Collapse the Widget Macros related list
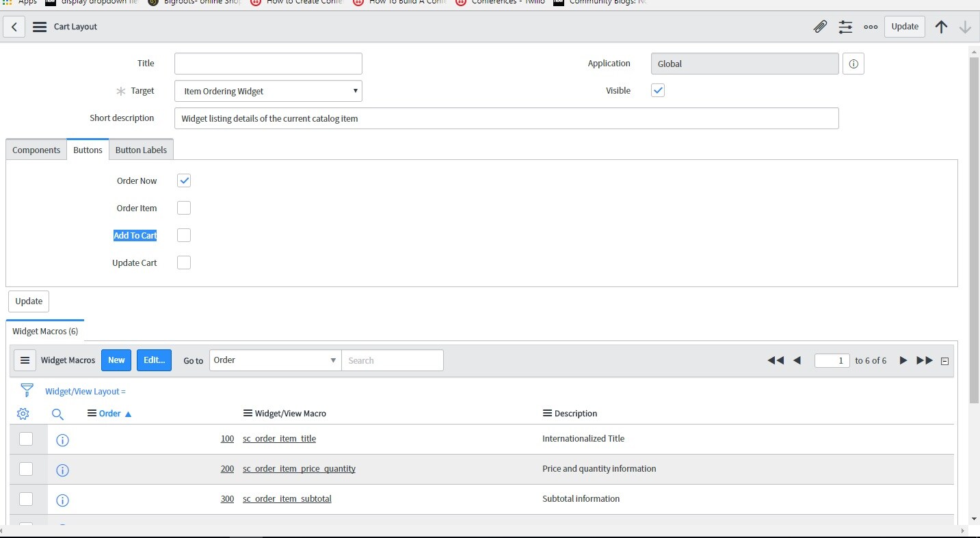980x538 pixels. (945, 361)
